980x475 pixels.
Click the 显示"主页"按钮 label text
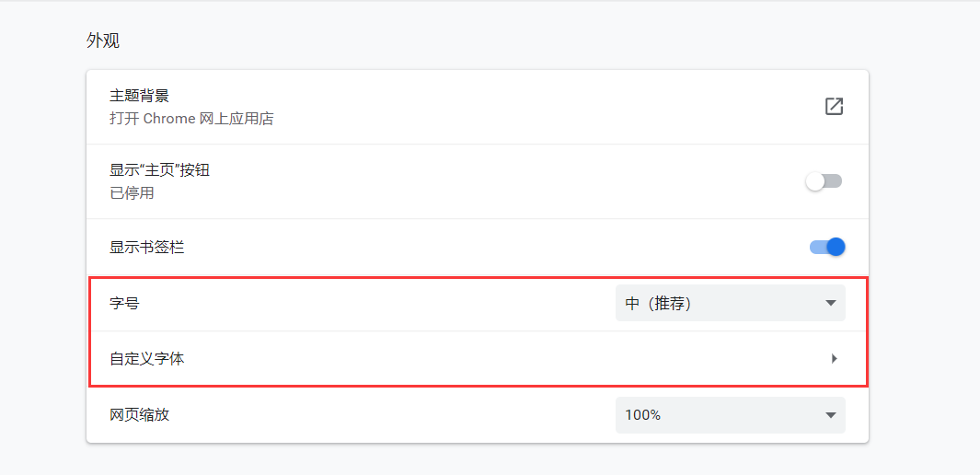pos(160,170)
